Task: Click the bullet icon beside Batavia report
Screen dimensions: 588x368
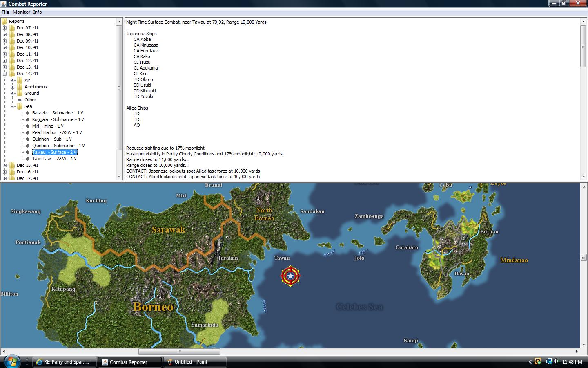Action: 27,113
